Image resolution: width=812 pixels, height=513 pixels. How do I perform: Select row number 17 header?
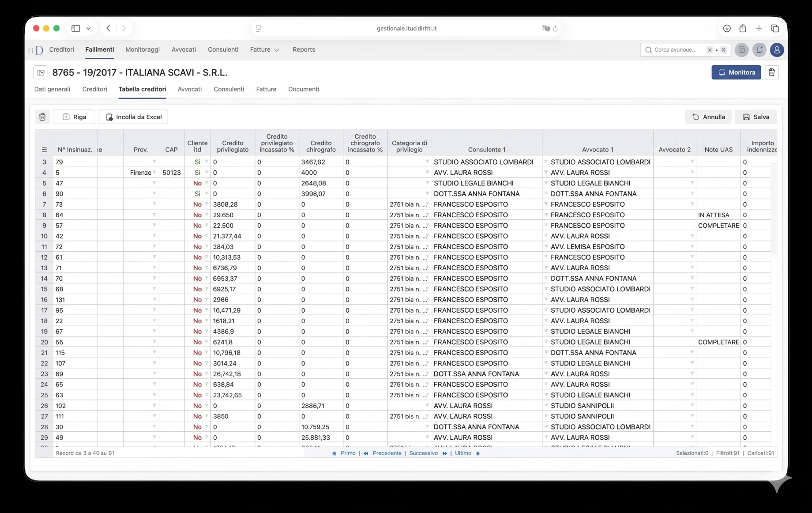pos(44,310)
